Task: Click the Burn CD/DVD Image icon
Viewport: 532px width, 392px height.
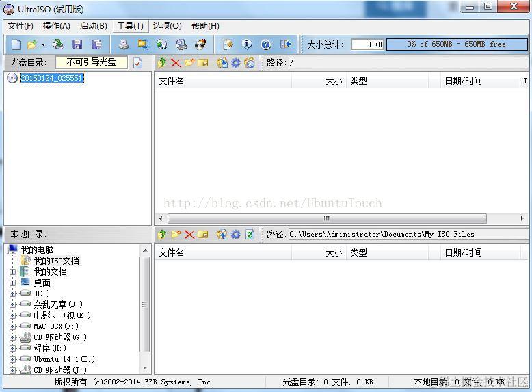Action: (200, 44)
